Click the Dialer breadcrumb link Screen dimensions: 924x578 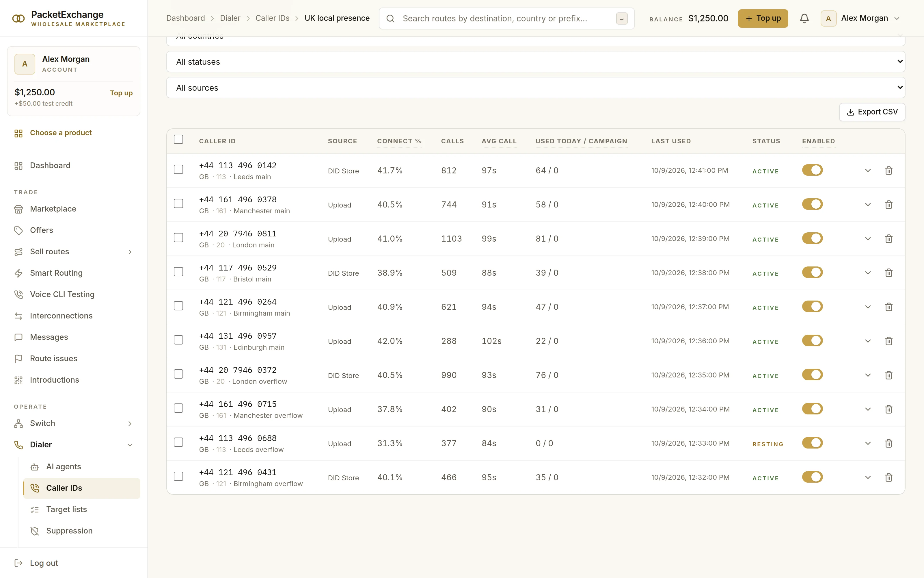click(x=230, y=18)
